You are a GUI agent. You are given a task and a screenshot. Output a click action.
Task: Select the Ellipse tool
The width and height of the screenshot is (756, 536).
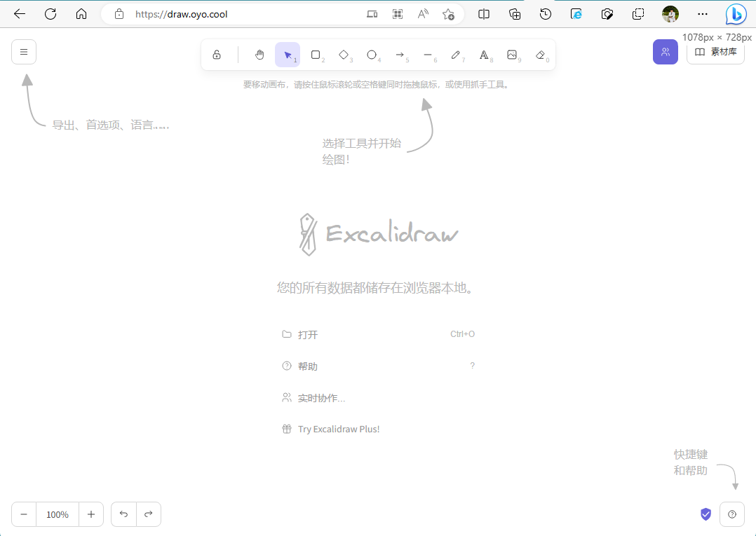click(372, 55)
